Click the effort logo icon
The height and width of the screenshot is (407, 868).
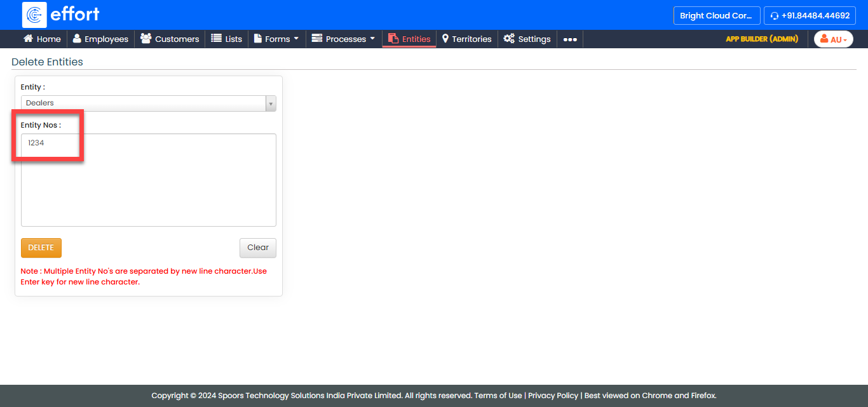tap(34, 15)
